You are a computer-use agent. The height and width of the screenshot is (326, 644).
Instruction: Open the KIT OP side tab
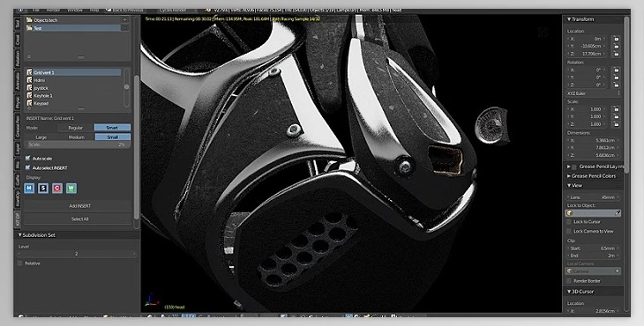click(18, 219)
